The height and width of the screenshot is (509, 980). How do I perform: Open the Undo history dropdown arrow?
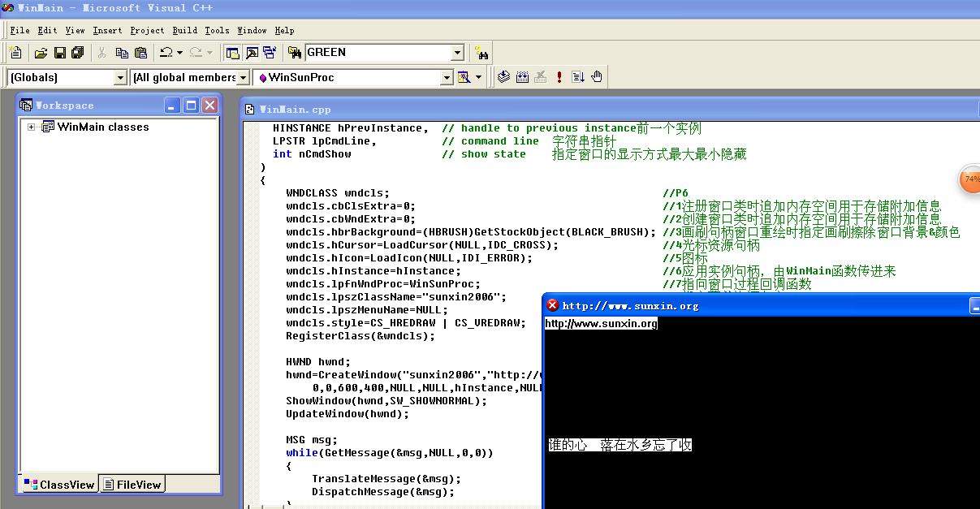pyautogui.click(x=179, y=53)
